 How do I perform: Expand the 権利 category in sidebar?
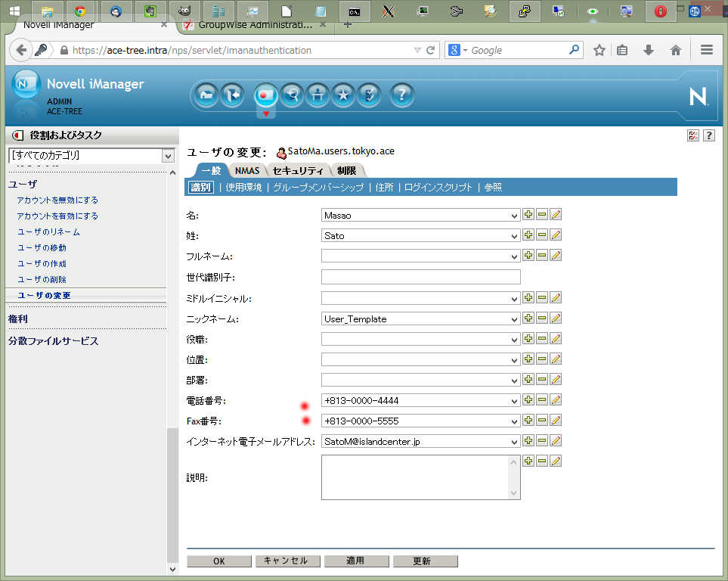18,318
